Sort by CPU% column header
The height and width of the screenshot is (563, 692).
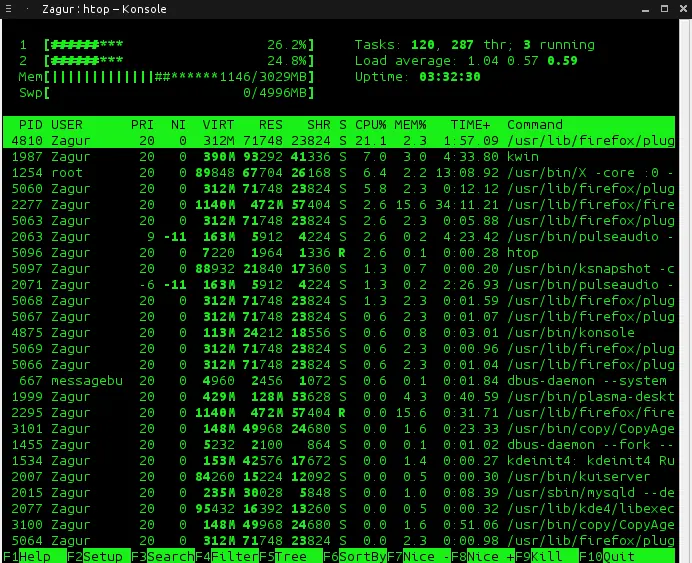(x=371, y=125)
